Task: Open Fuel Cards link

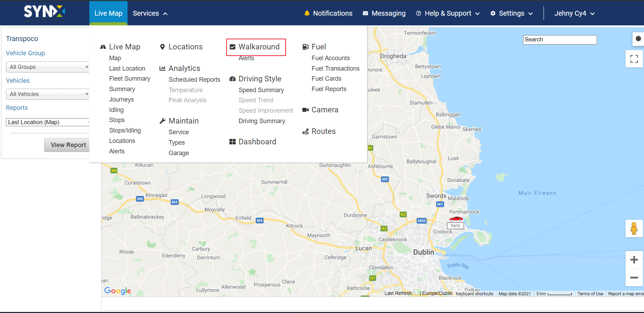Action: (x=326, y=79)
